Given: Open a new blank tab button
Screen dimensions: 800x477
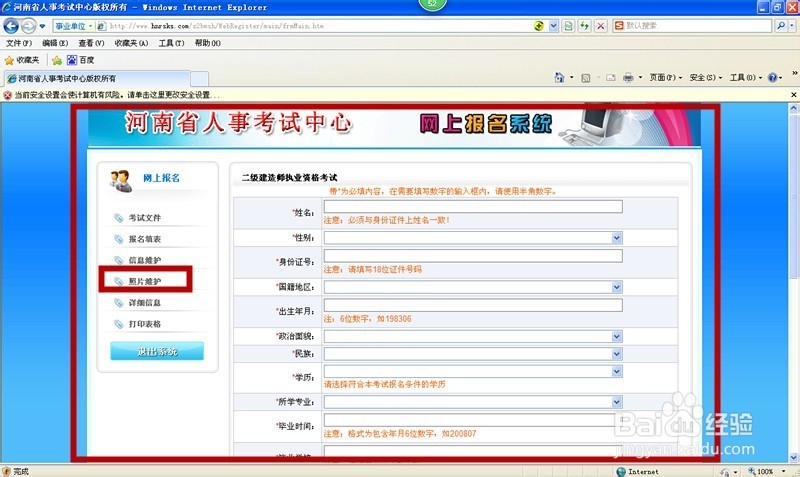Looking at the screenshot, I should pyautogui.click(x=199, y=79).
